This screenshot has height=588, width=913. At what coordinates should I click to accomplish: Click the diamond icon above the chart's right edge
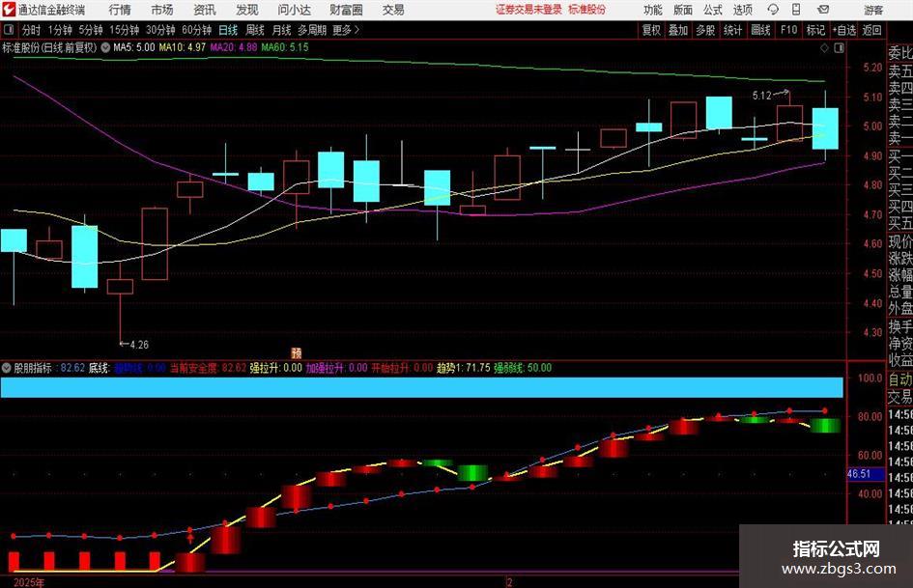tap(824, 48)
